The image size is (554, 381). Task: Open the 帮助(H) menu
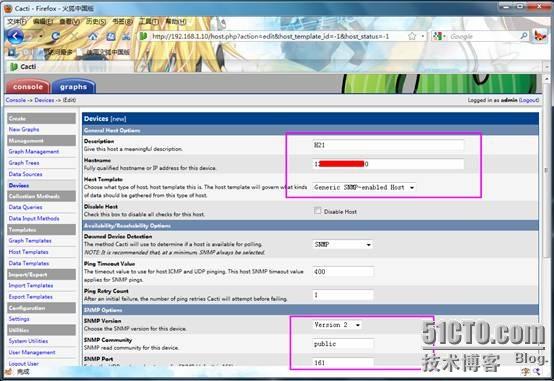click(x=175, y=22)
